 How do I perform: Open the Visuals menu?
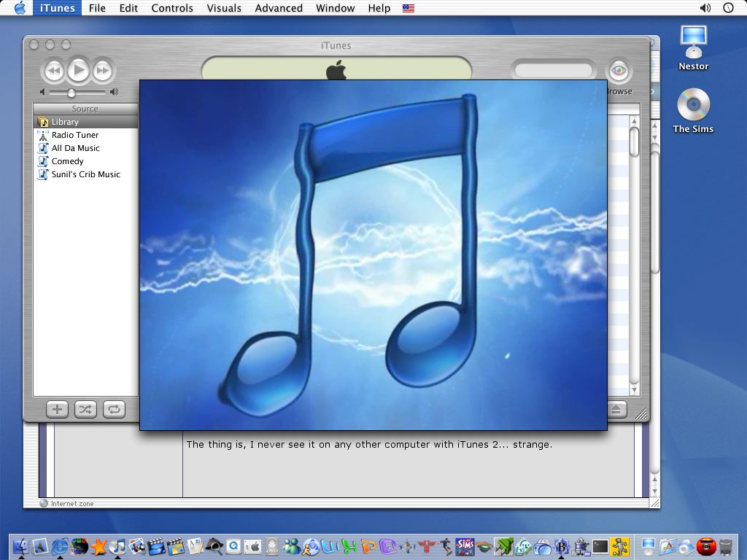(224, 8)
